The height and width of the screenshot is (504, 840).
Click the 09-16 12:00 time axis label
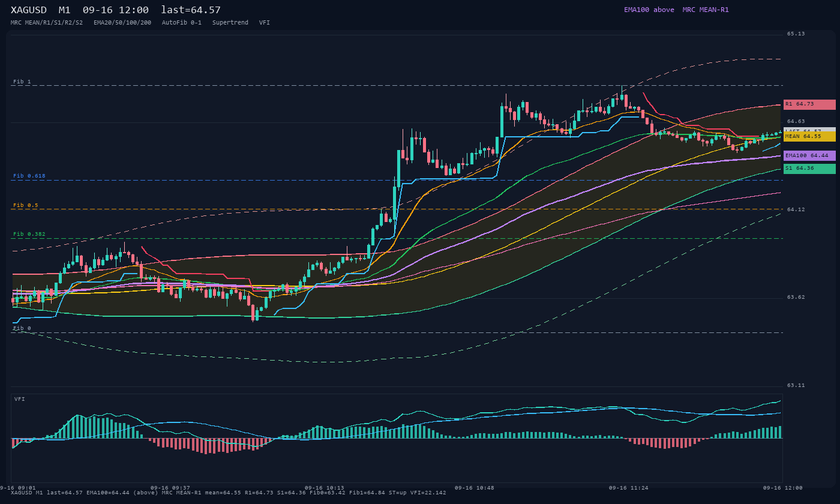[x=783, y=488]
